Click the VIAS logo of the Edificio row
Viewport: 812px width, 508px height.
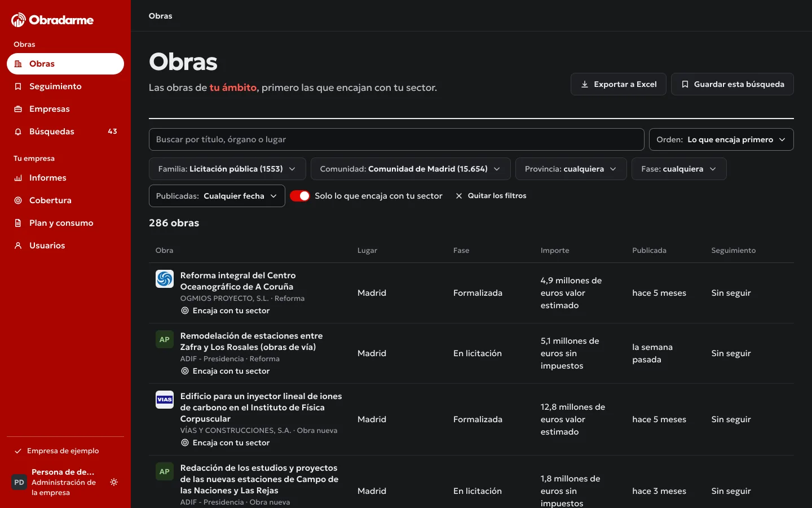pyautogui.click(x=165, y=400)
